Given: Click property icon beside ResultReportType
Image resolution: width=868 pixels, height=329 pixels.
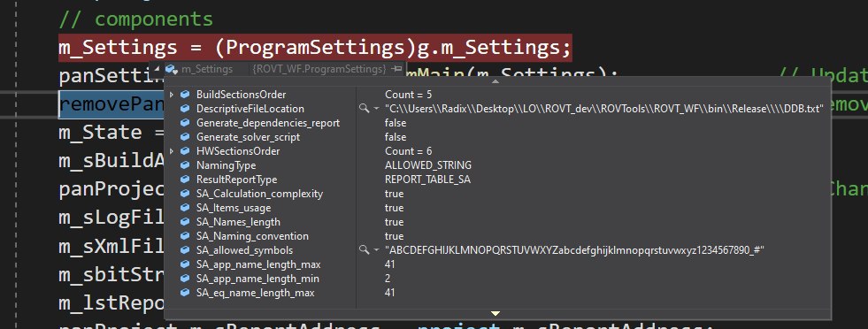Looking at the screenshot, I should pyautogui.click(x=186, y=180).
